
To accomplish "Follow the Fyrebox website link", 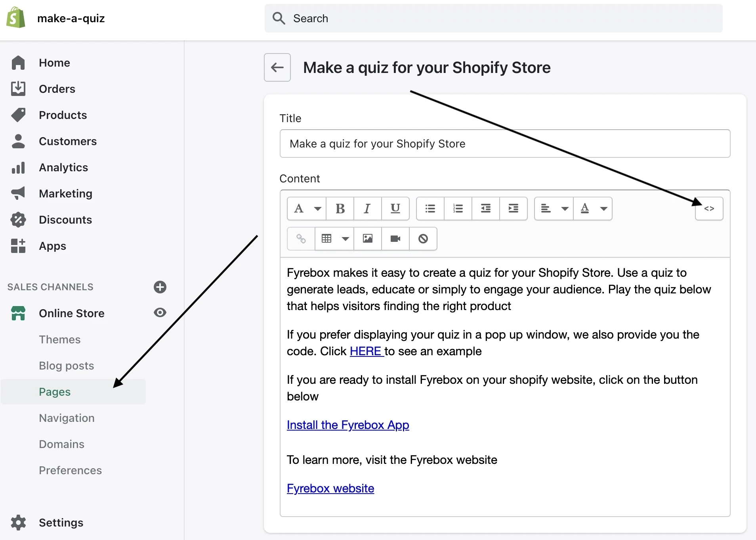I will [330, 488].
